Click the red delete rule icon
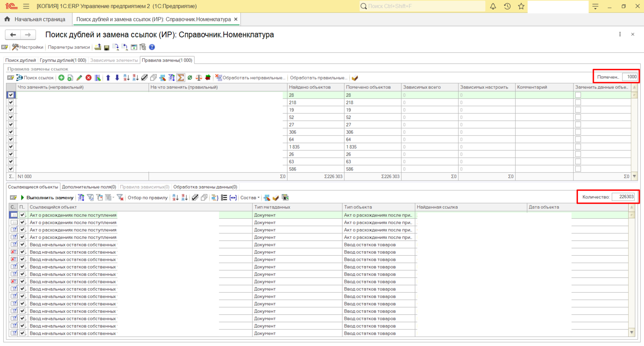 pyautogui.click(x=88, y=78)
